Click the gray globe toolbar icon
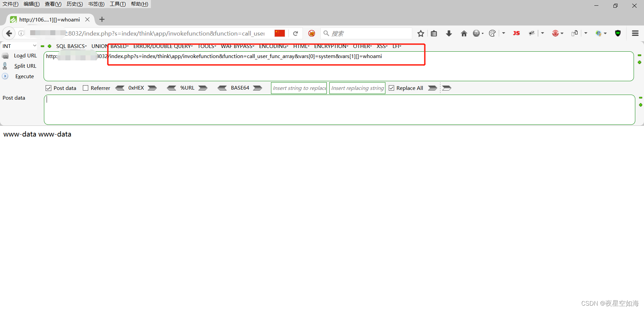Screen dimensions: 644x310 coord(476,33)
